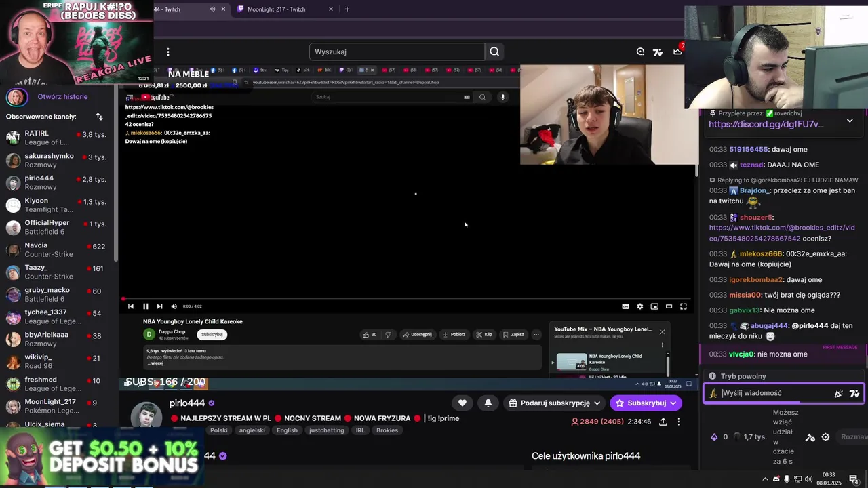Viewport: 868px width, 488px height.
Task: Close the MoonLight_217 Twitch tab
Action: pos(331,9)
